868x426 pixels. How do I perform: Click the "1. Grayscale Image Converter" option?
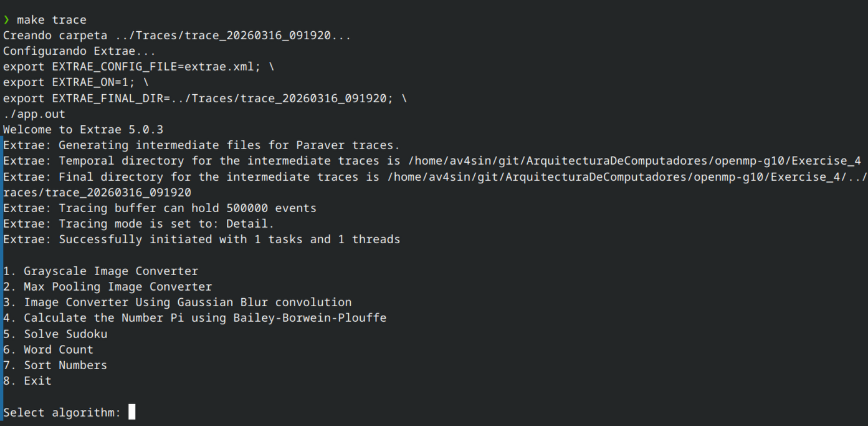[100, 271]
